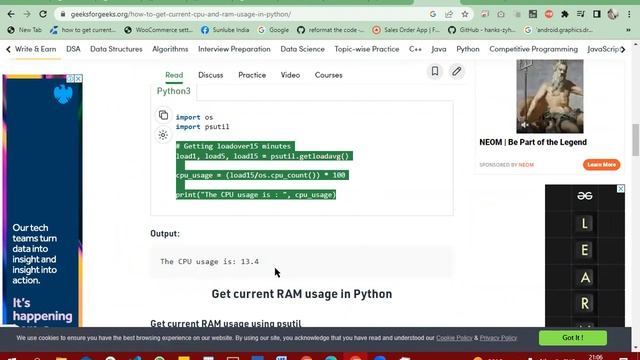Open Data Structures nav item

pos(116,49)
